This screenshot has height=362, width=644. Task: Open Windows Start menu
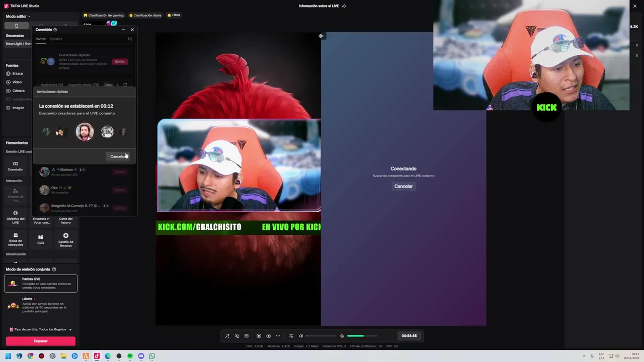click(x=8, y=356)
